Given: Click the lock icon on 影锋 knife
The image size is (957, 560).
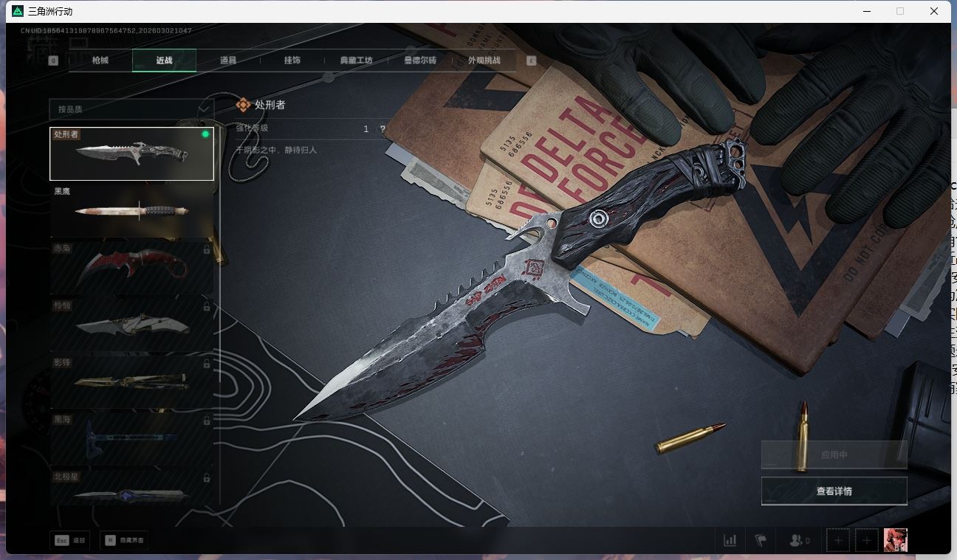Looking at the screenshot, I should [x=206, y=364].
